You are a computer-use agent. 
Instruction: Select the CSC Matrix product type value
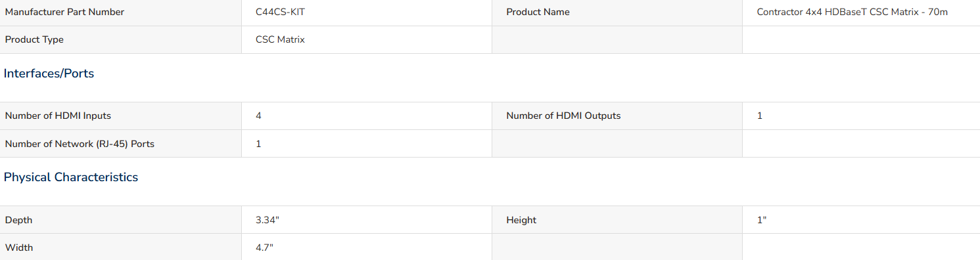[280, 39]
